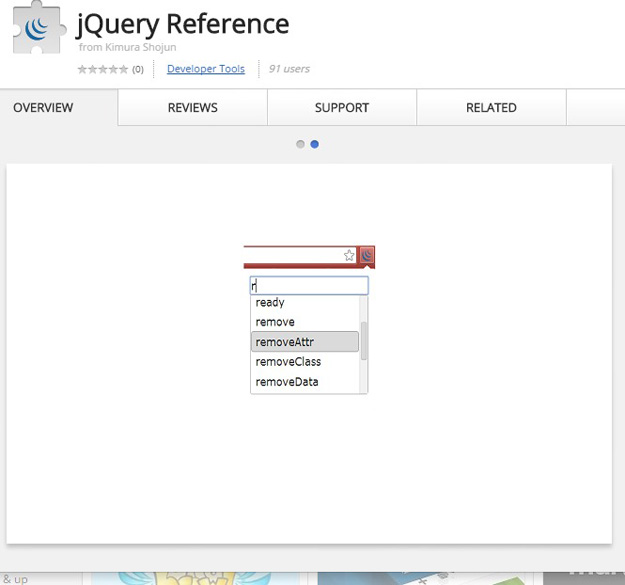Click the search input field containing "r"
Viewport: 625px width, 585px height.
(309, 286)
